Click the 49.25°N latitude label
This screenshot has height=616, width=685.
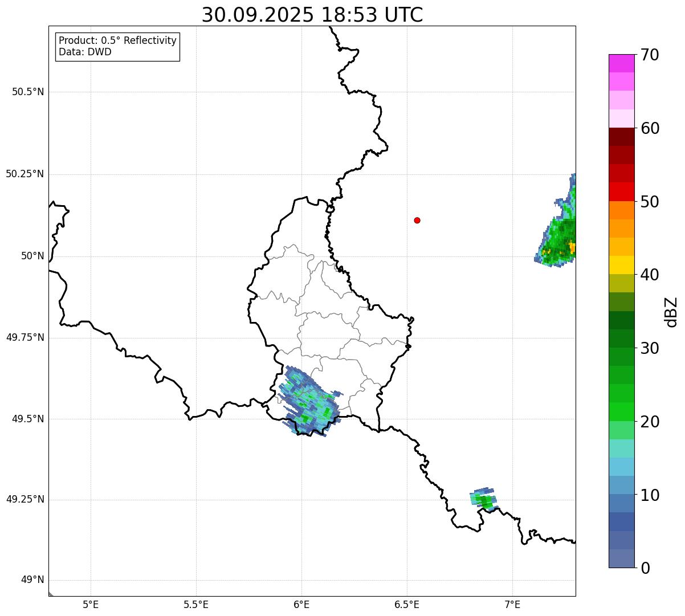click(25, 499)
